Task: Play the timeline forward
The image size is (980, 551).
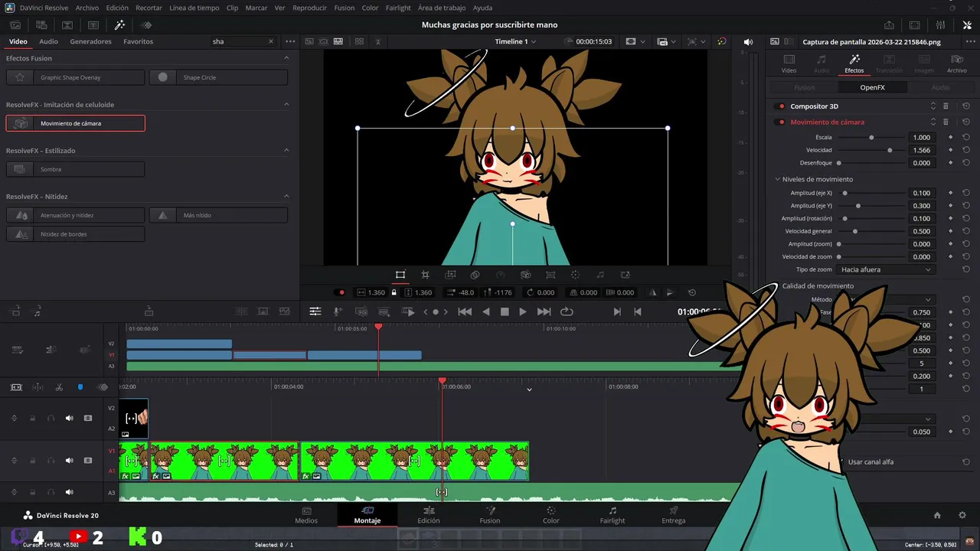Action: pos(522,311)
